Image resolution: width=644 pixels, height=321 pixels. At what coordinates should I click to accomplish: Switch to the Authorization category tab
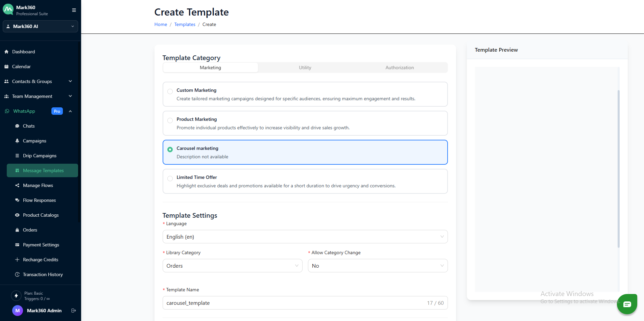399,68
